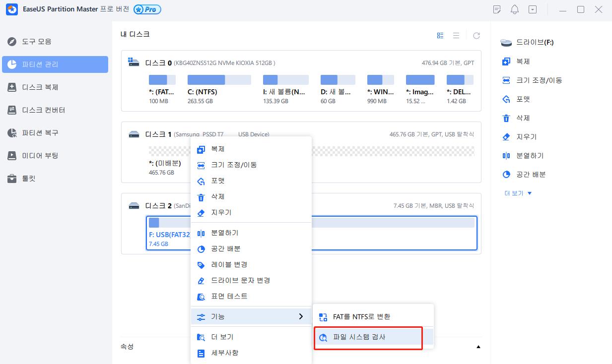Click the 디스크 0 header label
Screen dimensions: 612x364
158,63
